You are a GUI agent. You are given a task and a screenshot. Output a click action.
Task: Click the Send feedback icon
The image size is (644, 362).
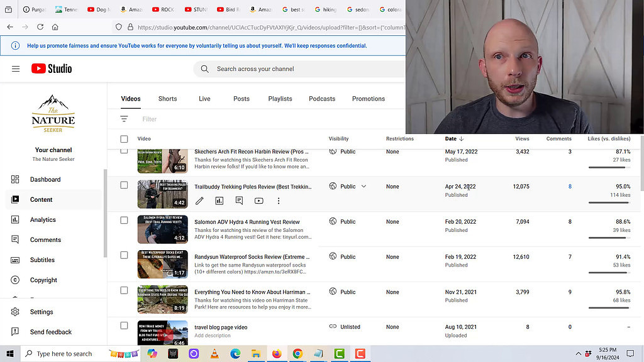point(15,332)
